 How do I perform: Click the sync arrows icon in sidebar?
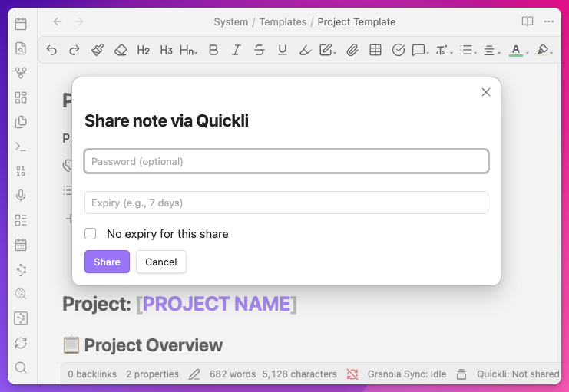pos(21,343)
